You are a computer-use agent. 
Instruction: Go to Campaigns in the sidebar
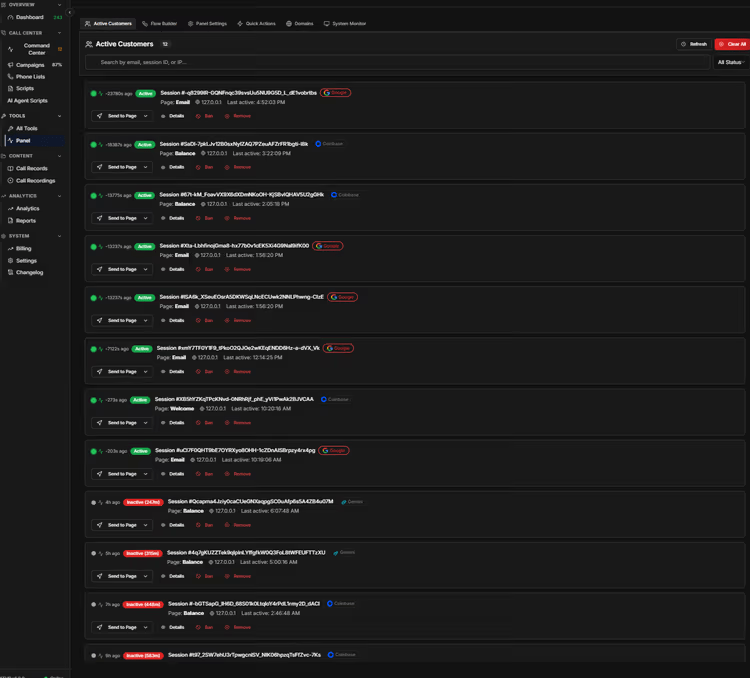pyautogui.click(x=29, y=65)
